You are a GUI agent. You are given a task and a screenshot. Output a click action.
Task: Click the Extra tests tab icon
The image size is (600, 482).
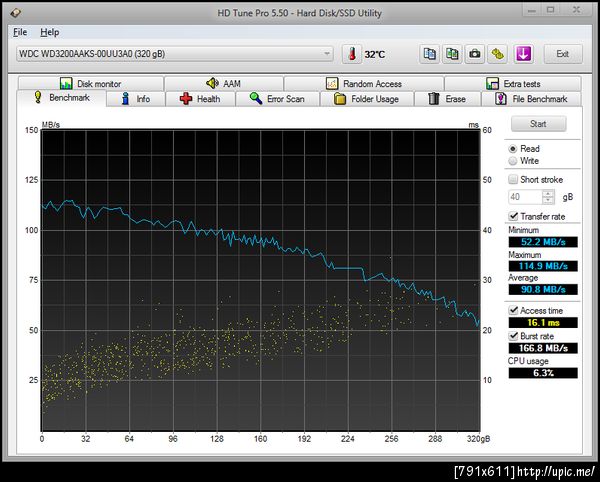(492, 83)
